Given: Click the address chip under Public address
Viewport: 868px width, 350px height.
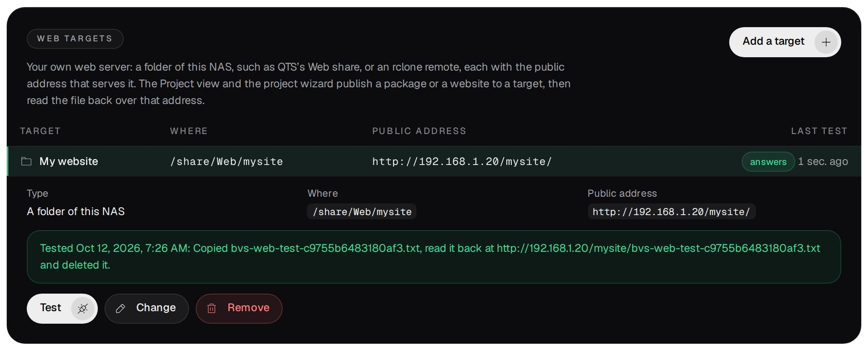Looking at the screenshot, I should pos(671,212).
